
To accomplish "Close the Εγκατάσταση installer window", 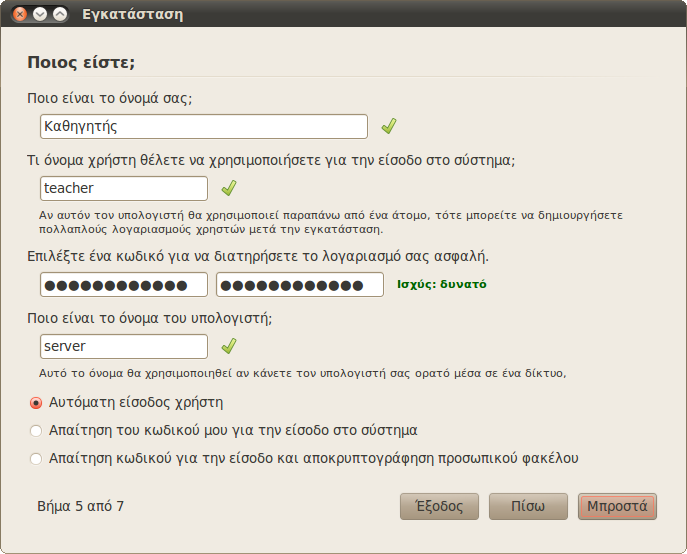I will pyautogui.click(x=20, y=14).
